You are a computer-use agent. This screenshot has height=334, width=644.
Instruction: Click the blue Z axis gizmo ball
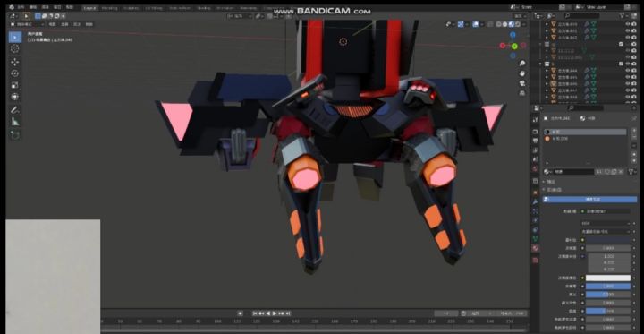[x=513, y=35]
